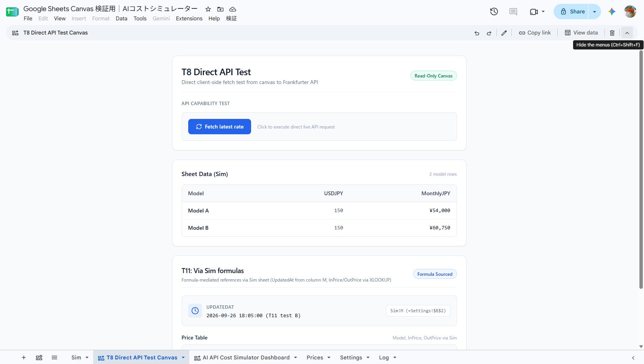
Task: Click the vertical scrollbar thumb
Action: [x=641, y=169]
